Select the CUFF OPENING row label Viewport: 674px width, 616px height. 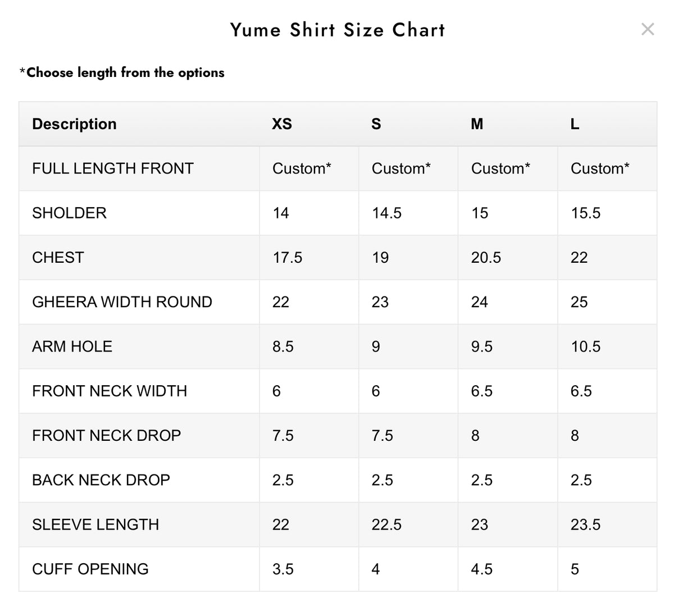[90, 569]
